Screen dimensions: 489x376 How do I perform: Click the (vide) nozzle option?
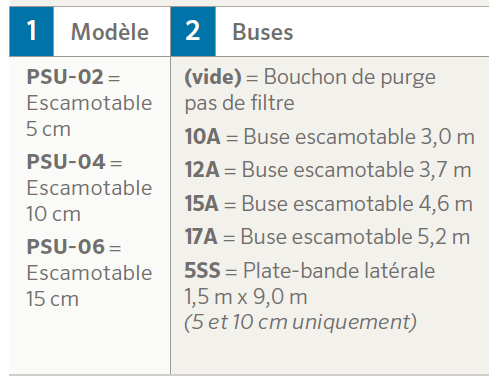click(213, 77)
